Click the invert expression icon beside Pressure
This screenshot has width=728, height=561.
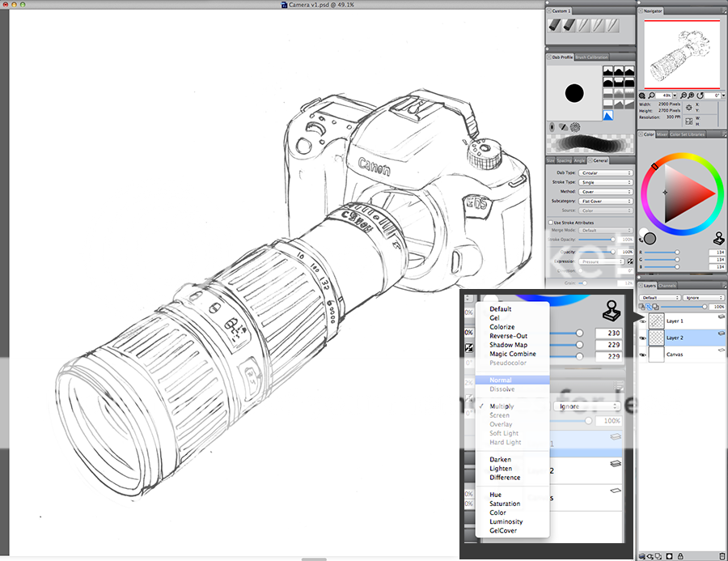pos(629,261)
